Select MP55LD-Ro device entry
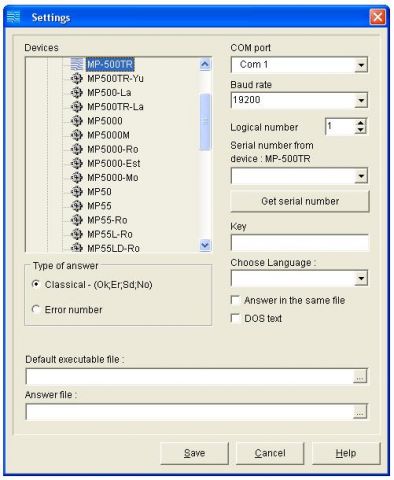 point(113,248)
